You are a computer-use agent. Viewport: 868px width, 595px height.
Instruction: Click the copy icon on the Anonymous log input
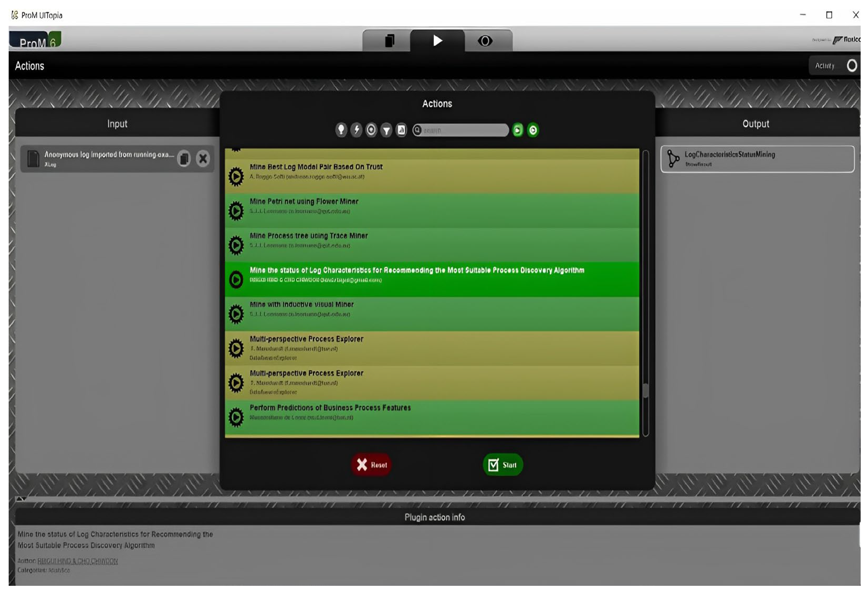[x=184, y=159]
